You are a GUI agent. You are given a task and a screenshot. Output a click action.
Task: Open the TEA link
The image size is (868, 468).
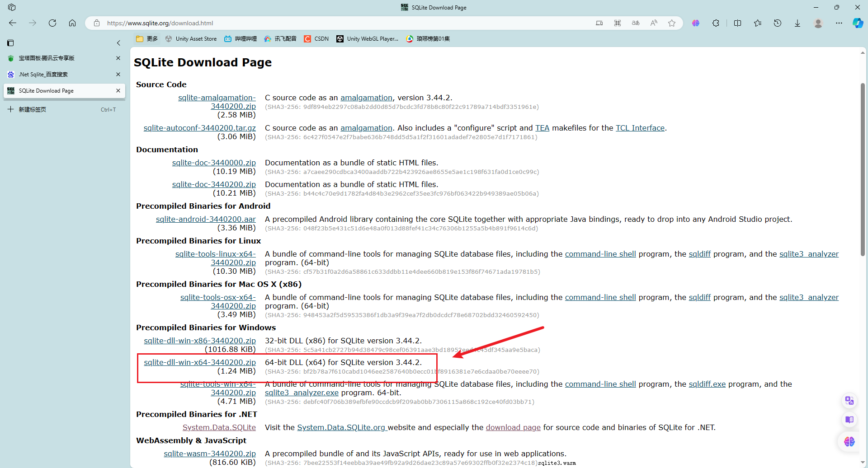[x=542, y=128]
